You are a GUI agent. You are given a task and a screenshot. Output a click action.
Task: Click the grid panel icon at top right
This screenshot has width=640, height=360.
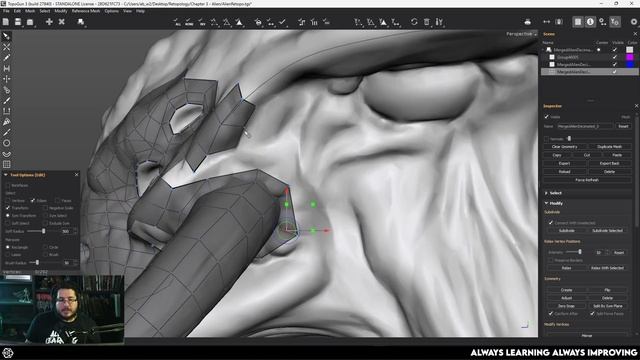click(578, 22)
